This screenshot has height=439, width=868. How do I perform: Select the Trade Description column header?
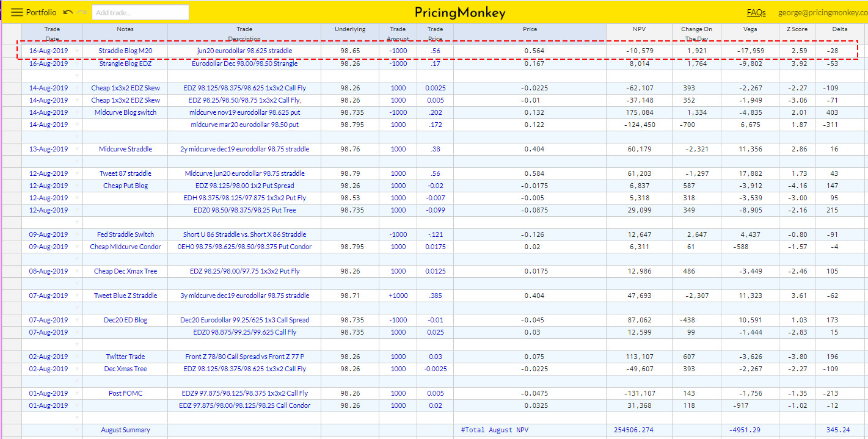point(244,34)
